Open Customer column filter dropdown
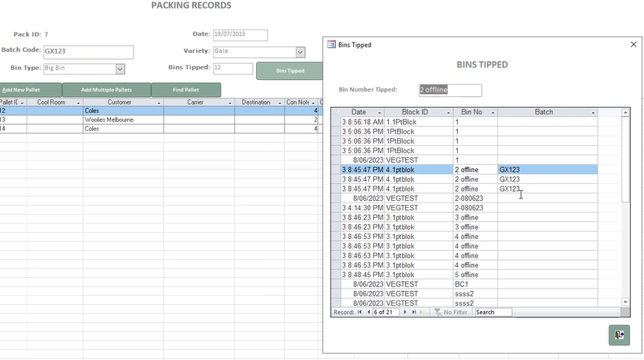 click(x=158, y=102)
